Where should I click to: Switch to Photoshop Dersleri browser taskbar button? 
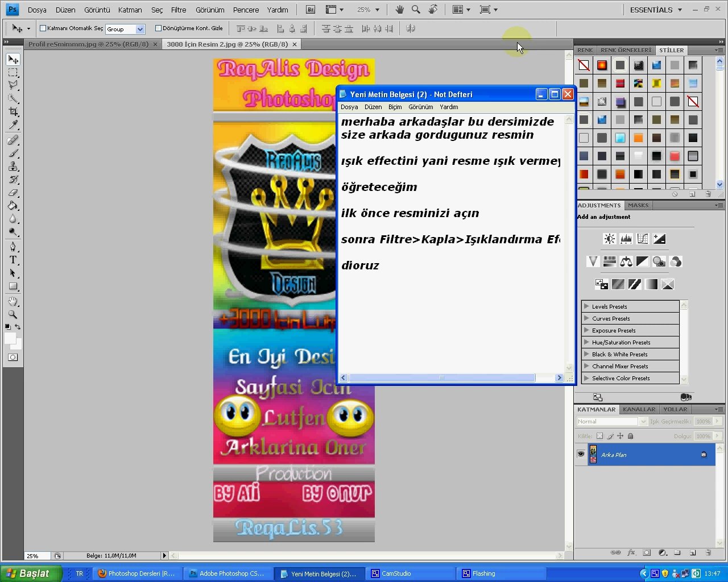point(138,573)
